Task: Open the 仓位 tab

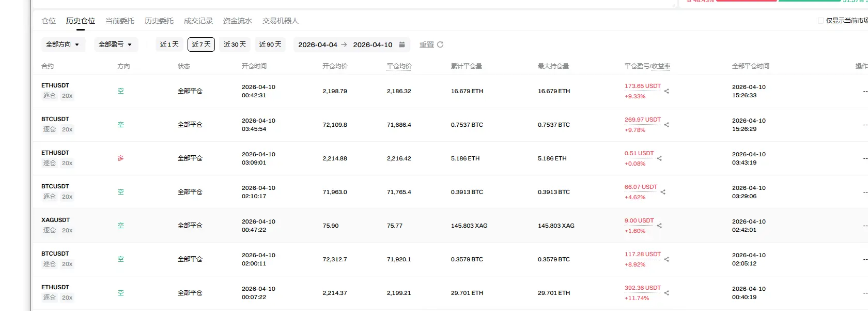Action: [x=49, y=21]
